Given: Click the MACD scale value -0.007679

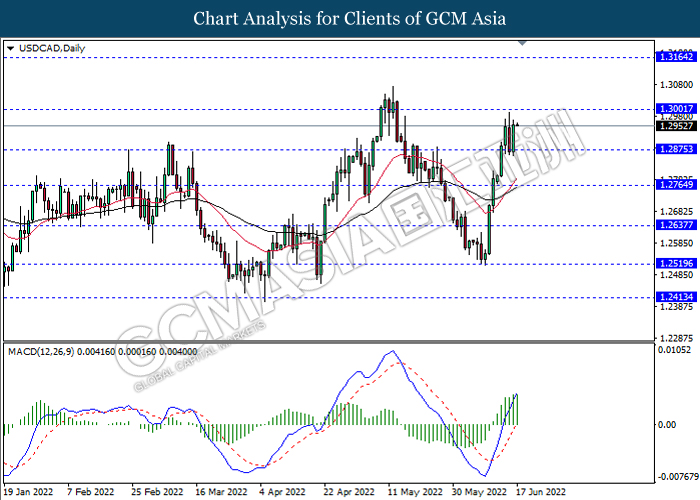Looking at the screenshot, I should (678, 476).
